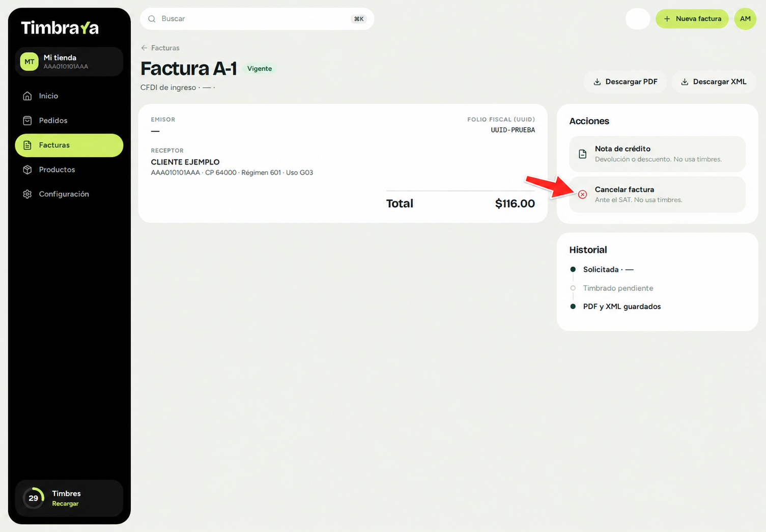Viewport: 766px width, 532px height.
Task: Click the Facturas document icon
Action: [x=27, y=145]
